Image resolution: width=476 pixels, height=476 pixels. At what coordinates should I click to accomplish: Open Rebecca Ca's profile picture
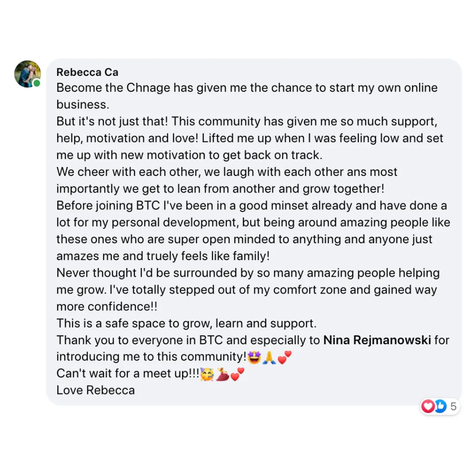(28, 74)
